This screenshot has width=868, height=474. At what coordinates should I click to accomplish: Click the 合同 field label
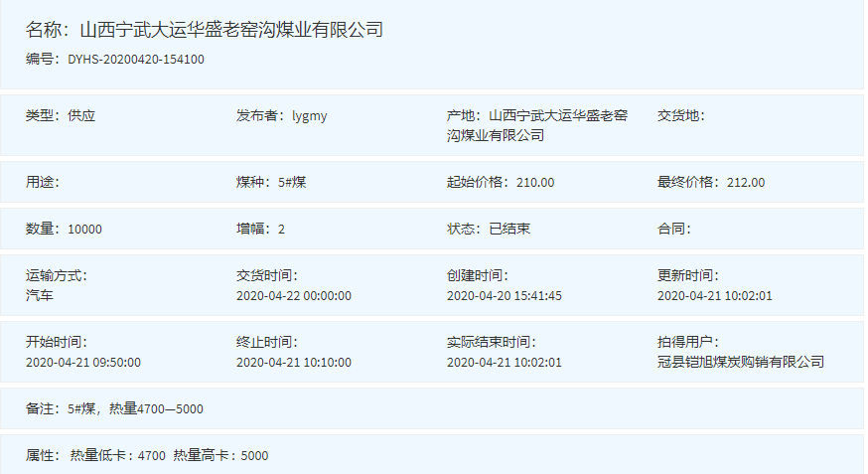pos(673,230)
